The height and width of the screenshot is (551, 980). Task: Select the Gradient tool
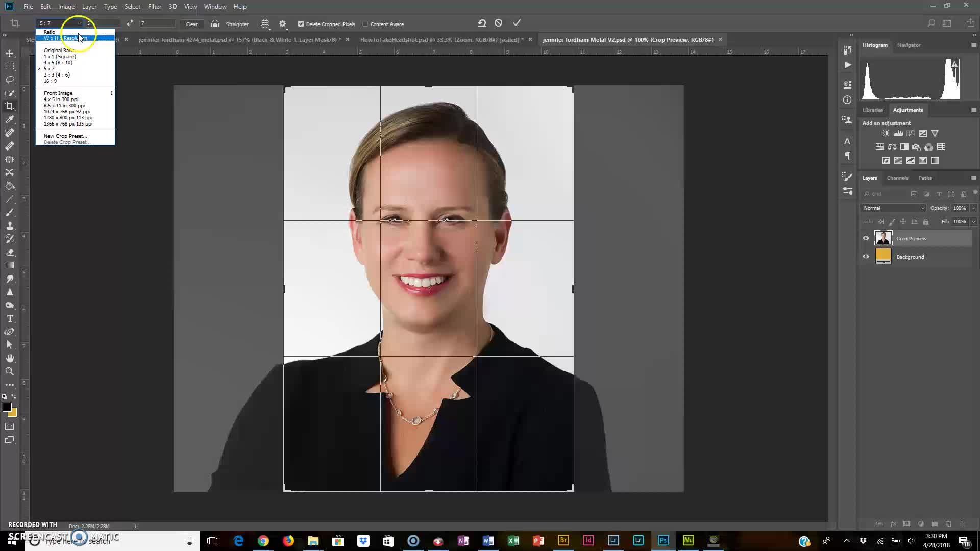pos(10,265)
